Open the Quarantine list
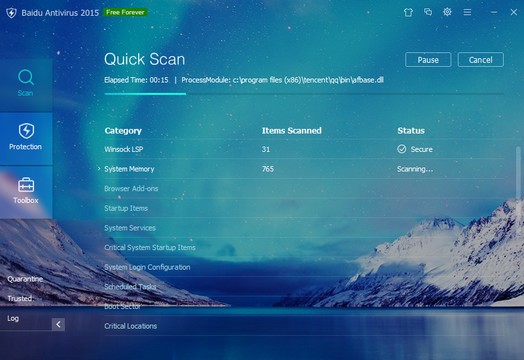The height and width of the screenshot is (360, 524). coord(25,279)
